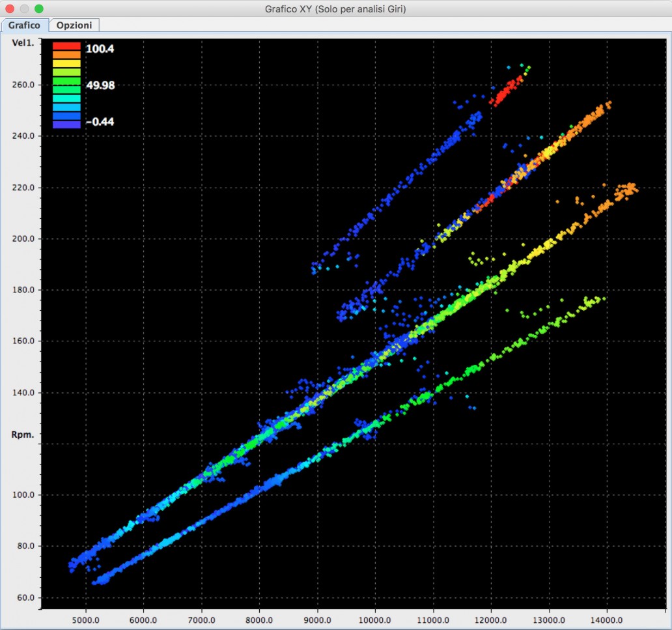
Task: Click the bottom purple-blue legend swatch
Action: [66, 124]
